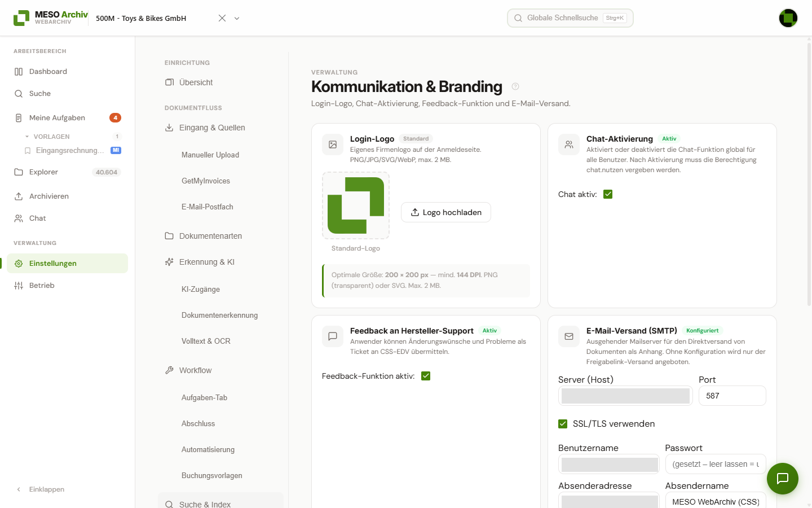The image size is (812, 508).
Task: Click the Logo hochladen button
Action: (446, 212)
